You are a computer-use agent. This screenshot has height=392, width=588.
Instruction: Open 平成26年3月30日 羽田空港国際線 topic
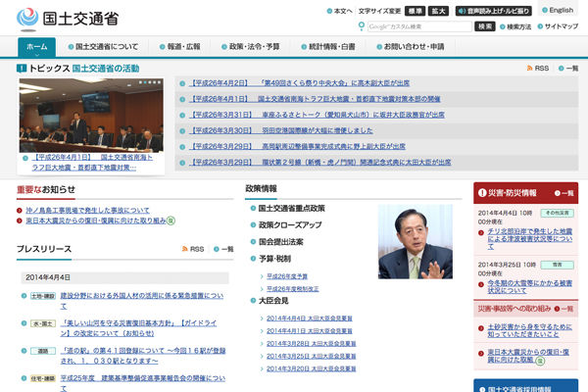point(281,130)
